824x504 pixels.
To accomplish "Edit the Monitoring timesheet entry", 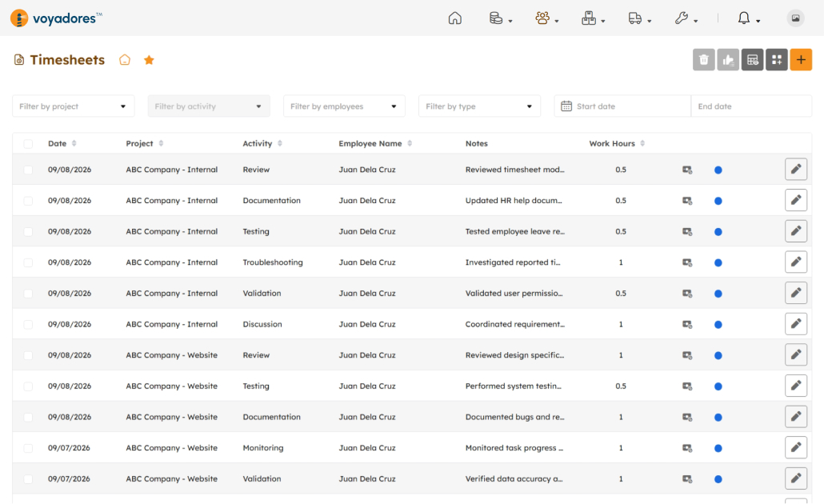I will [796, 447].
